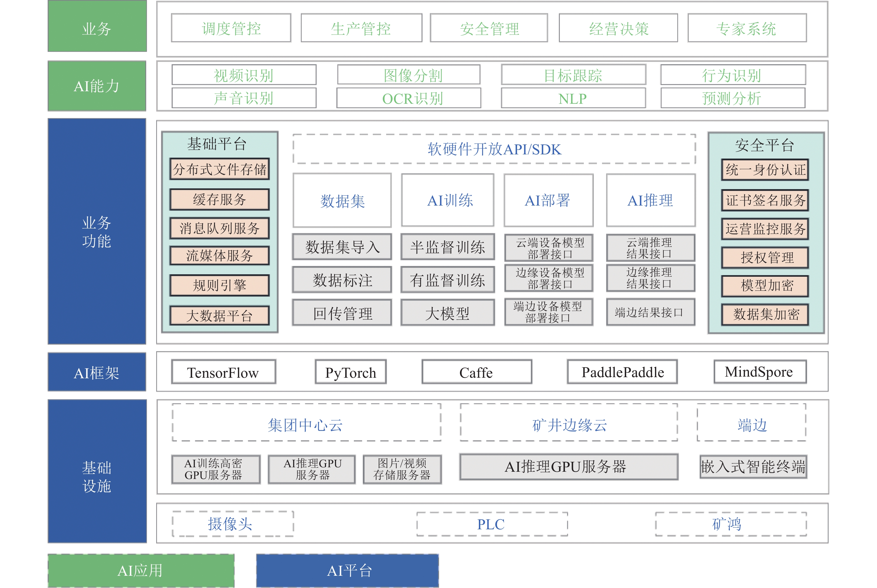Select the 分布式文件存储 item

click(x=220, y=169)
